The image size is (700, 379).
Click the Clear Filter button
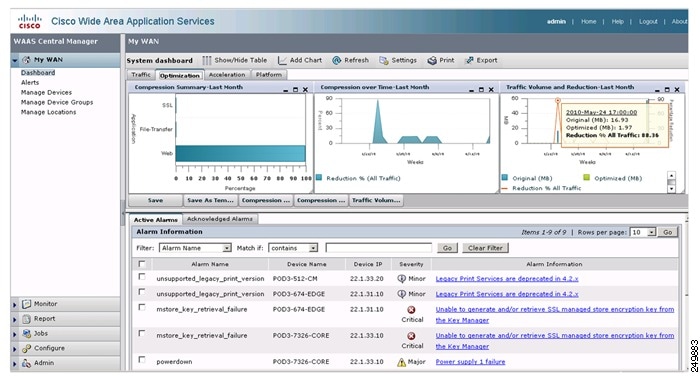pyautogui.click(x=485, y=248)
